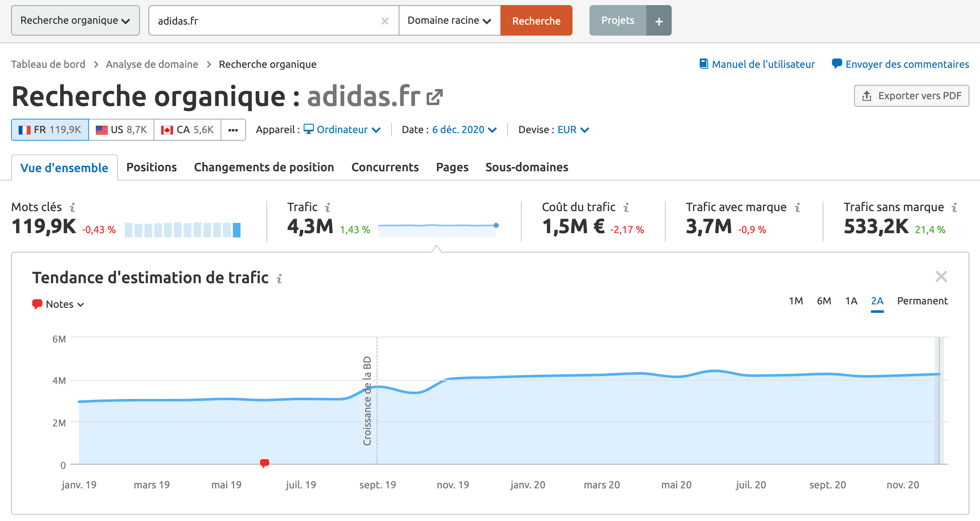Click the red note marker on chart

point(265,463)
